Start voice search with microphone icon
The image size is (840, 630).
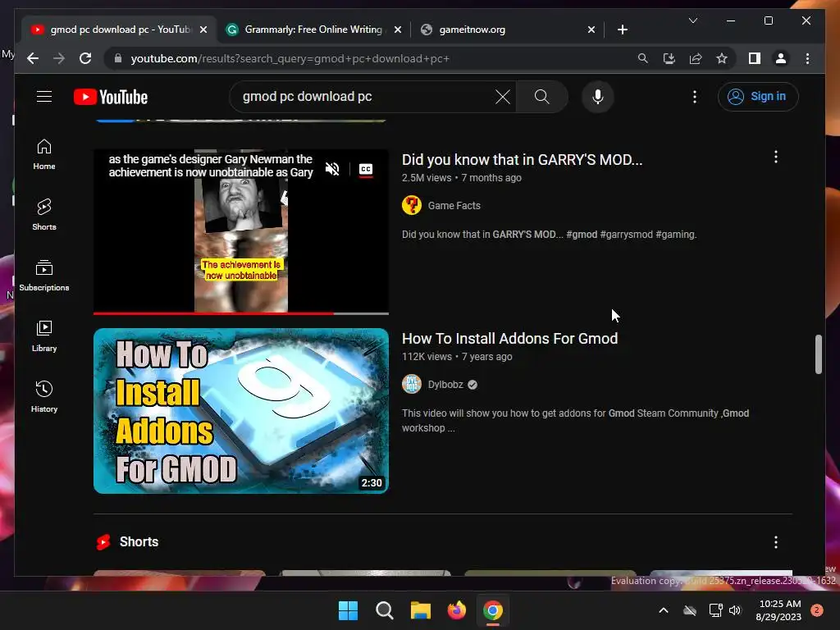[598, 97]
